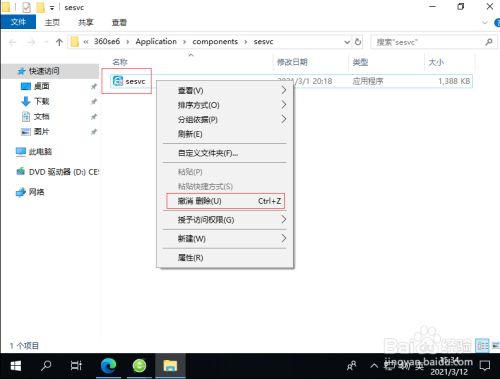Viewport: 500px width, 379px height.
Task: Click the People icon in the taskbar
Action: (351, 366)
